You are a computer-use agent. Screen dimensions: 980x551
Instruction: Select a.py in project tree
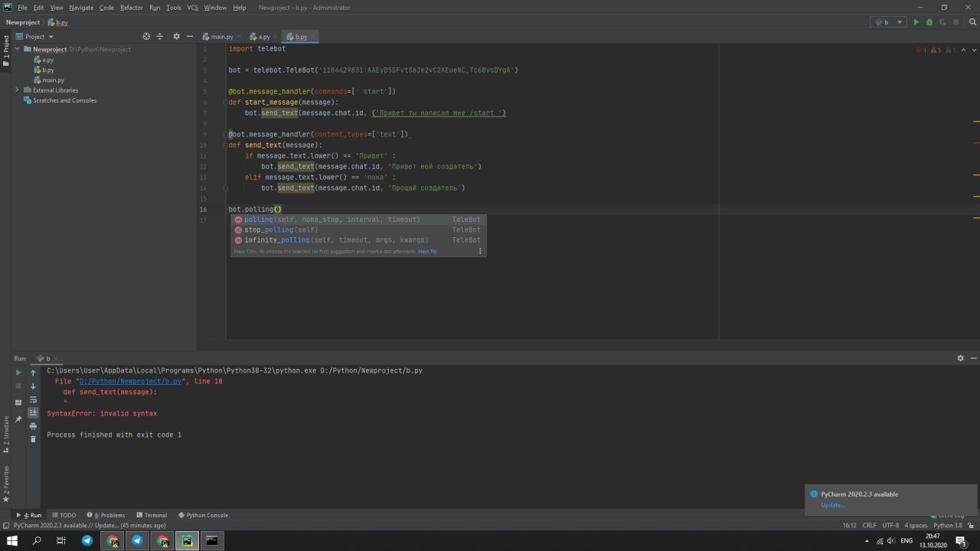(x=47, y=60)
